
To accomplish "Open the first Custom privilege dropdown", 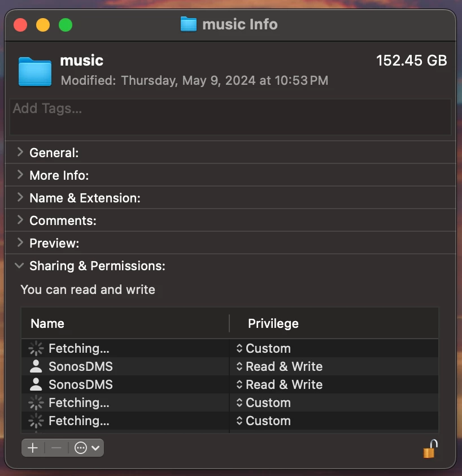I will point(263,348).
